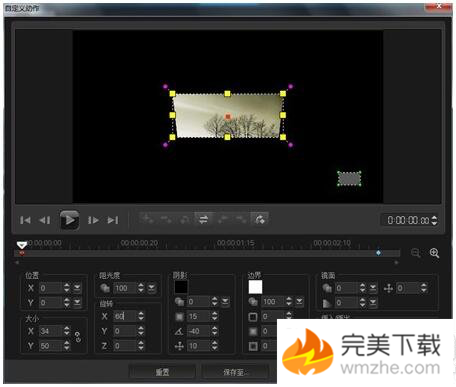Screen dimensions: 456x387
Task: Click the ease in/out key frame icon
Action: [x=260, y=219]
